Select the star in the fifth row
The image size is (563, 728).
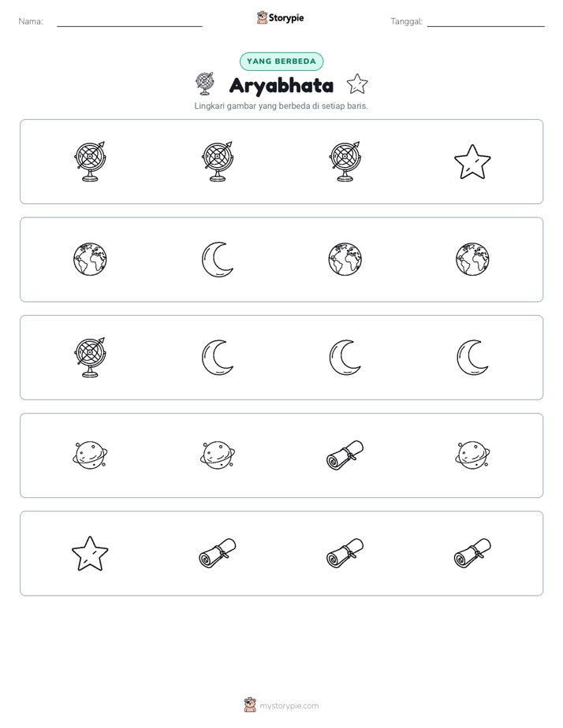click(x=90, y=553)
